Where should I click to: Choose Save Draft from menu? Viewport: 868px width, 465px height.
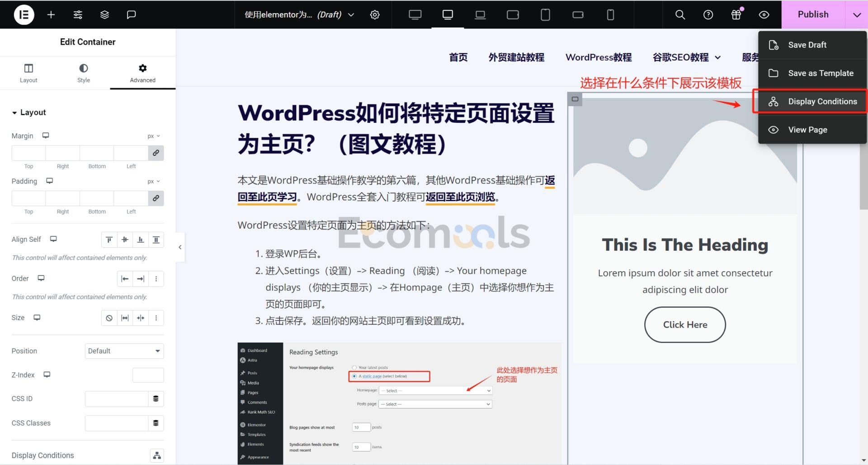coord(812,45)
